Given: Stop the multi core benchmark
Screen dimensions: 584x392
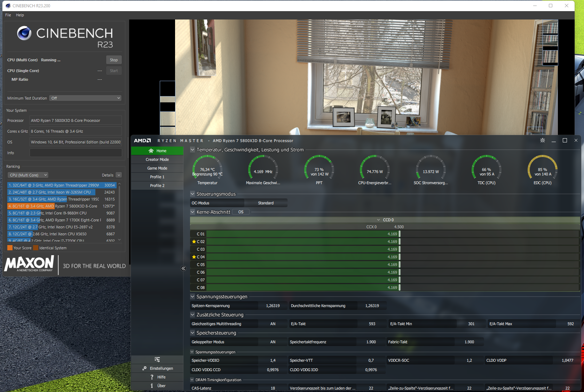Looking at the screenshot, I should click(114, 60).
